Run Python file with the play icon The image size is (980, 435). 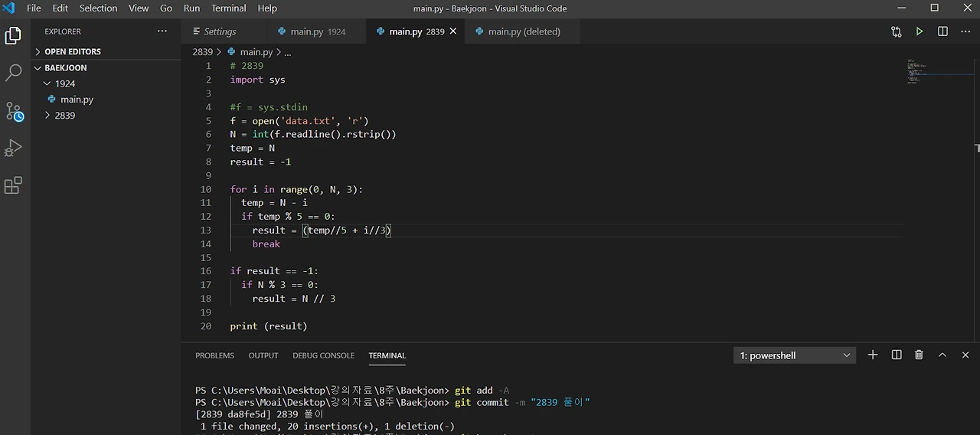click(920, 31)
